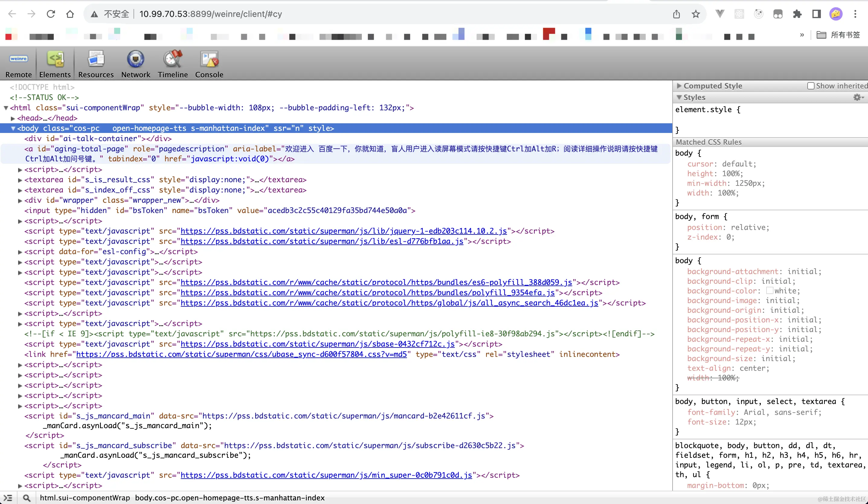Open the all_async_search_46dc1ea.js link

coord(389,303)
